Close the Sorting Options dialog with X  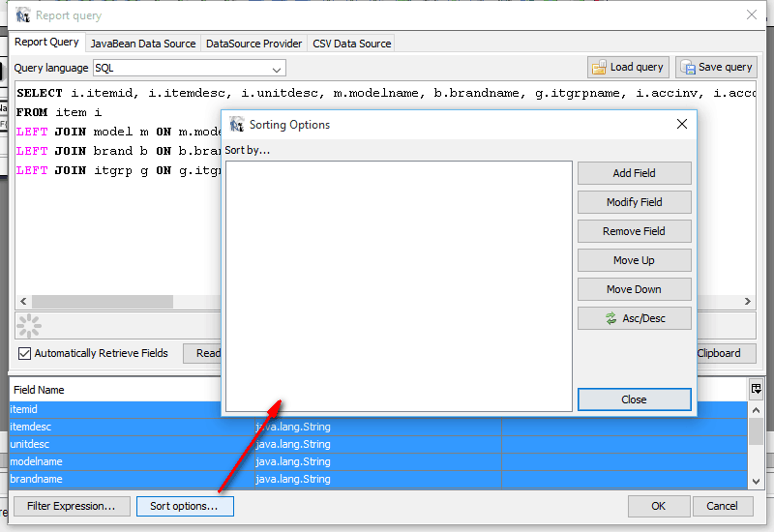point(682,125)
